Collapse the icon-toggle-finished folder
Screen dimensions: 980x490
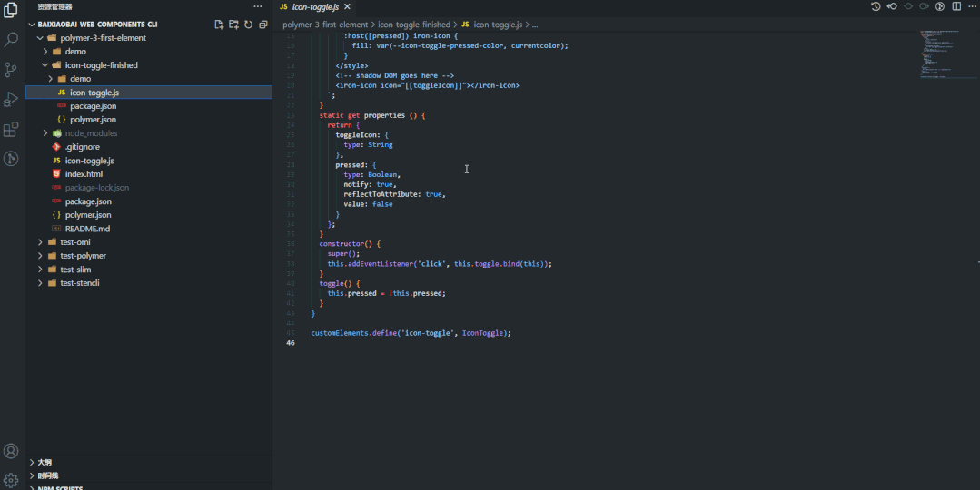[x=101, y=65]
